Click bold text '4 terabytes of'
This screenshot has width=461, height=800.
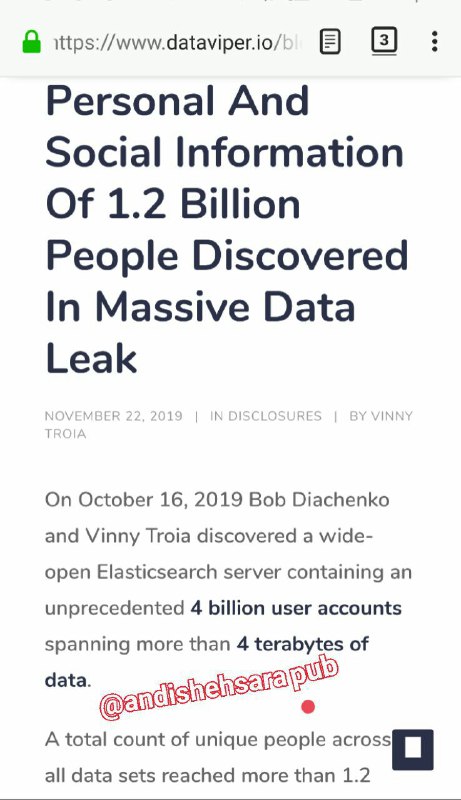(302, 644)
